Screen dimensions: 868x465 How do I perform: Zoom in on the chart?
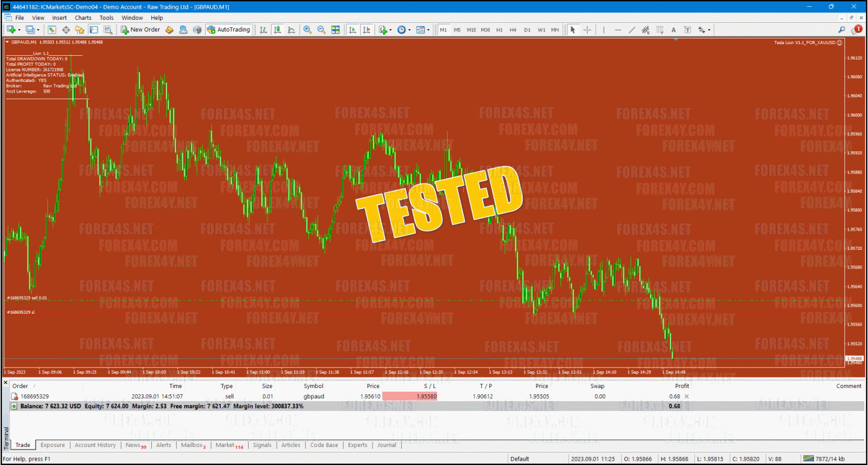307,30
